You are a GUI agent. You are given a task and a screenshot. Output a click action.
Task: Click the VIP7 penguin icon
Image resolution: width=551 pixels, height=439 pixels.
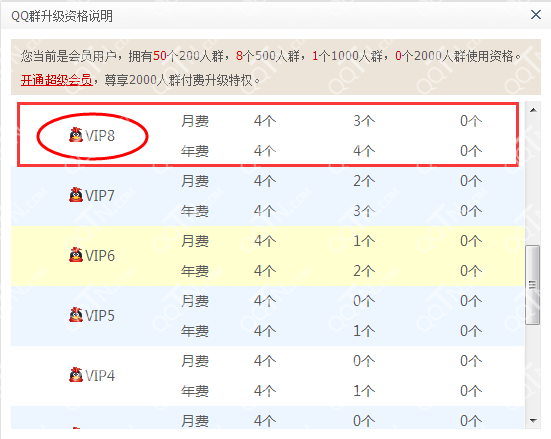[76, 195]
